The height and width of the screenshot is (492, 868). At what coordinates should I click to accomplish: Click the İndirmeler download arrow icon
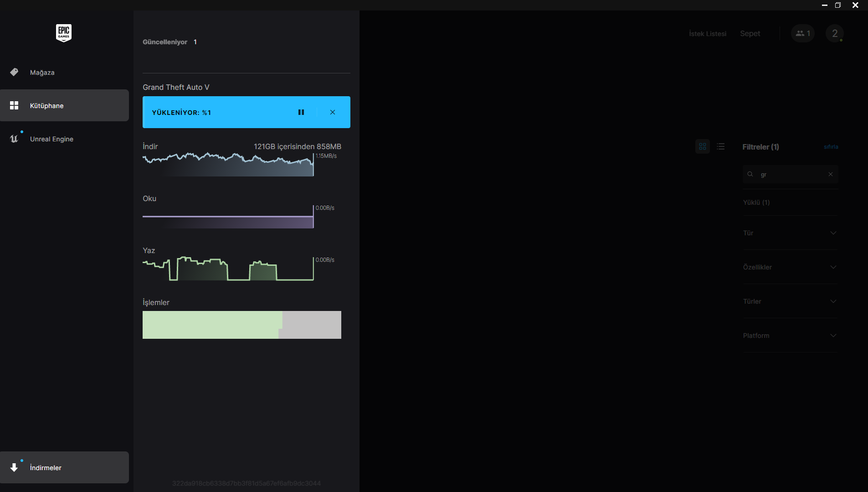pos(14,467)
